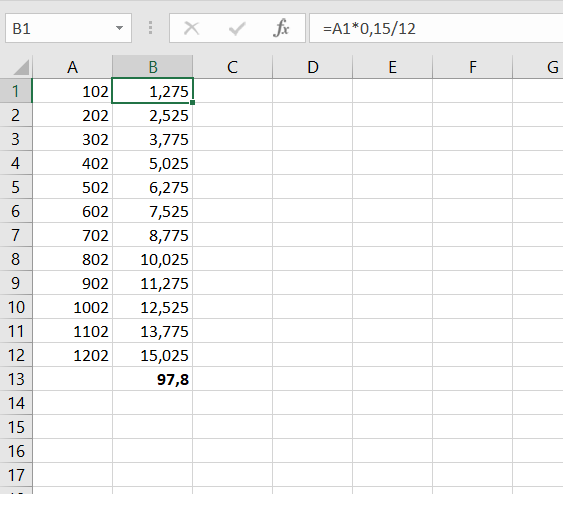The width and height of the screenshot is (563, 507).
Task: Click cell showing 5,025
Action: point(153,163)
